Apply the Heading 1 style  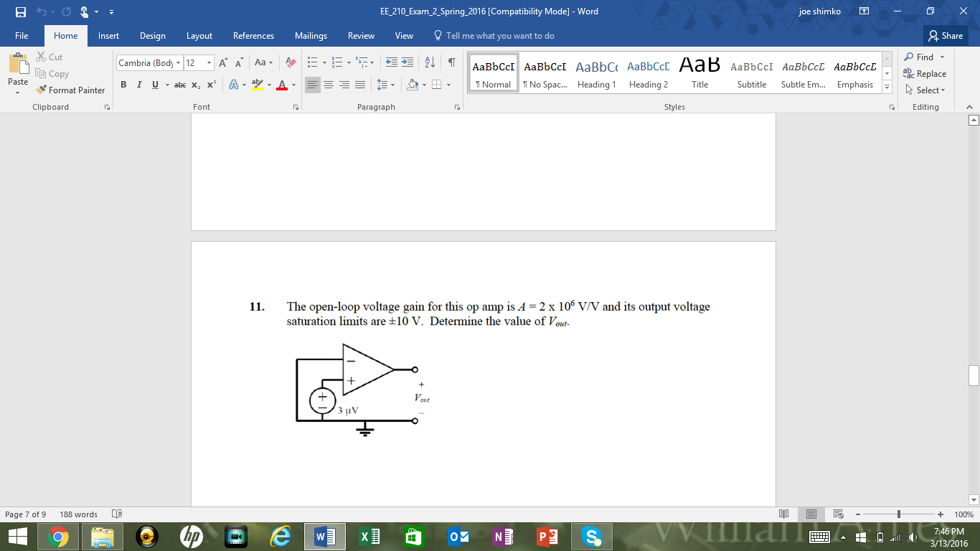[595, 72]
